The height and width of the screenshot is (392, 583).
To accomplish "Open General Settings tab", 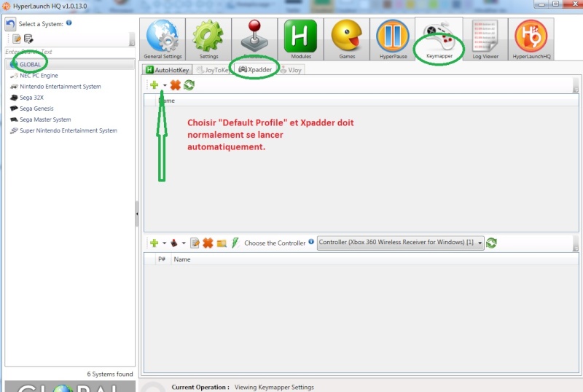I will coord(163,39).
